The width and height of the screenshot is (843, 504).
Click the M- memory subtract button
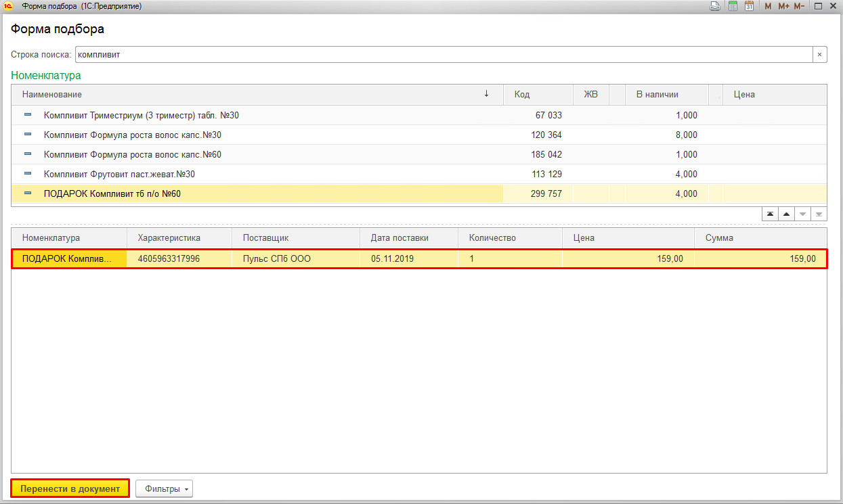click(x=799, y=6)
